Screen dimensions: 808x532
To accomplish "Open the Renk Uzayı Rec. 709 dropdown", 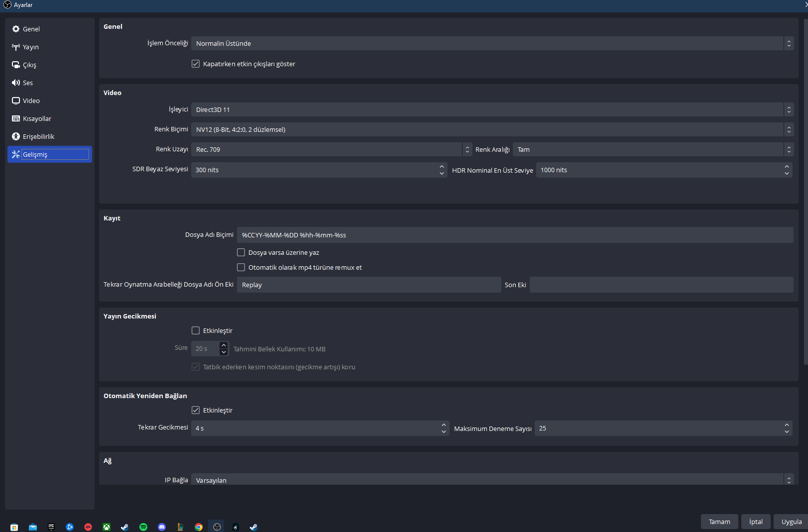I will pos(332,149).
